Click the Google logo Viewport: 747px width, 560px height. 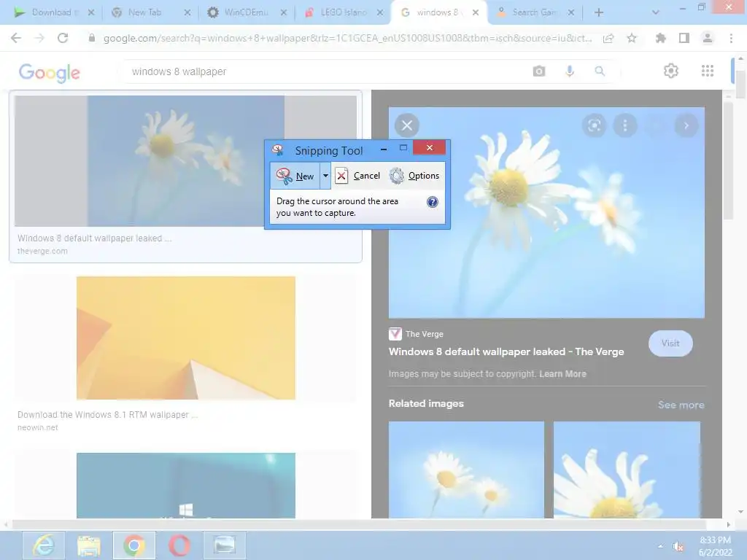tap(49, 72)
